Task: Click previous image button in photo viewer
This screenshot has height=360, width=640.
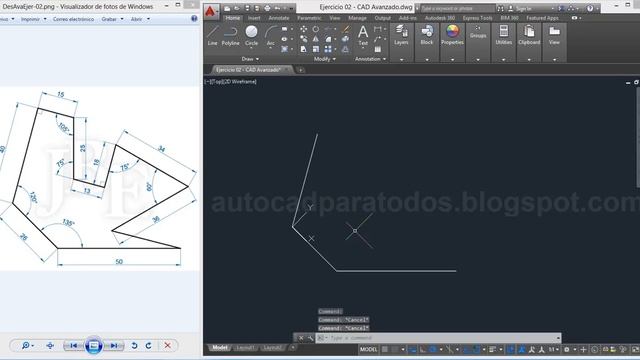Action: point(73,346)
